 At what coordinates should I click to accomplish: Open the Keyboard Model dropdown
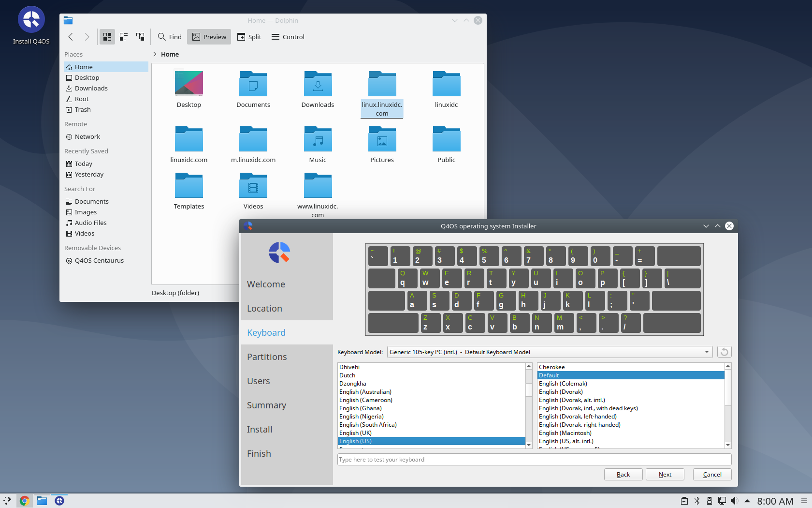550,352
